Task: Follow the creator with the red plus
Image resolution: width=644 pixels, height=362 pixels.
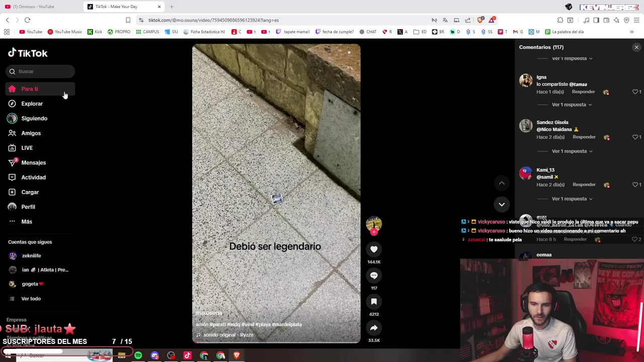Action: pos(374,232)
